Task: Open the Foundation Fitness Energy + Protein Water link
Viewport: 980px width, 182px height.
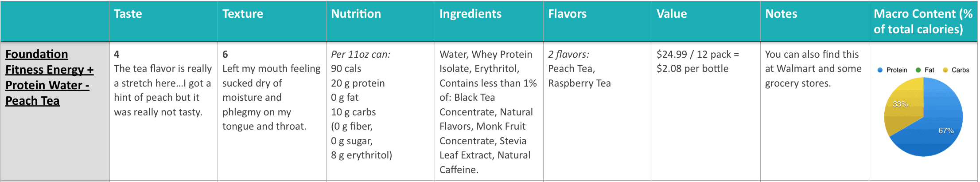Action: click(50, 77)
